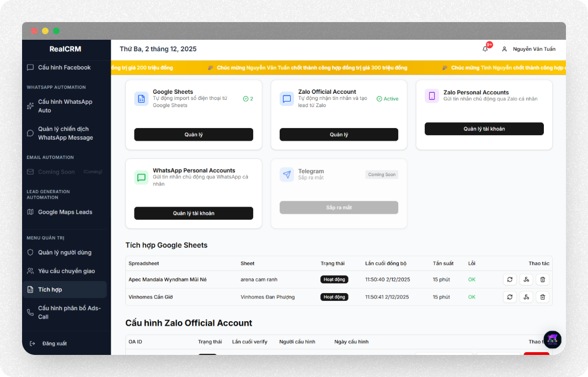Click Đăng xuất to log out
588x377 pixels.
click(55, 343)
